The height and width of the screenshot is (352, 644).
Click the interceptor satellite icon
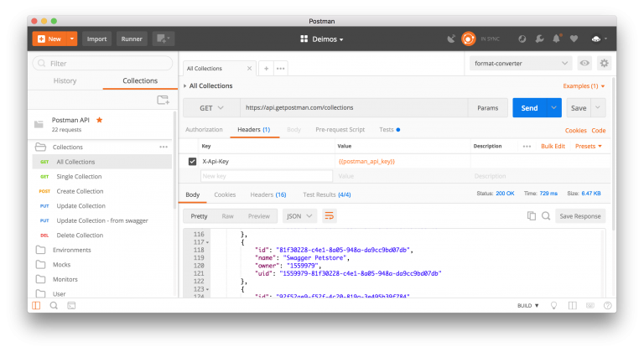(451, 39)
